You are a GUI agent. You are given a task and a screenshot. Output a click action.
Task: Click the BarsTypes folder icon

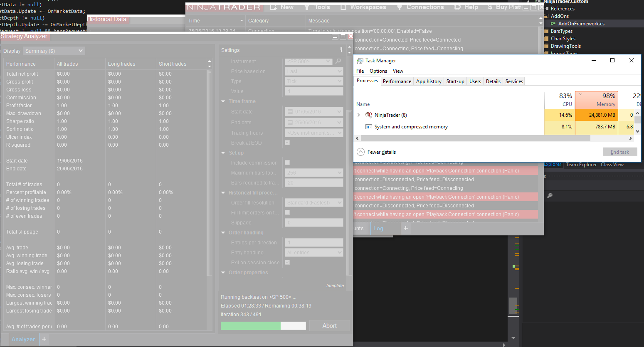[x=546, y=31]
